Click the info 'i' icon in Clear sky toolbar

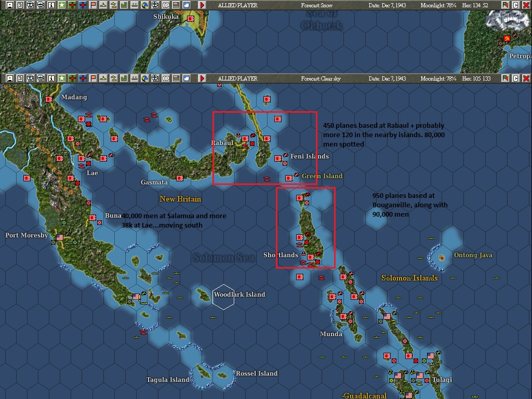coord(51,78)
